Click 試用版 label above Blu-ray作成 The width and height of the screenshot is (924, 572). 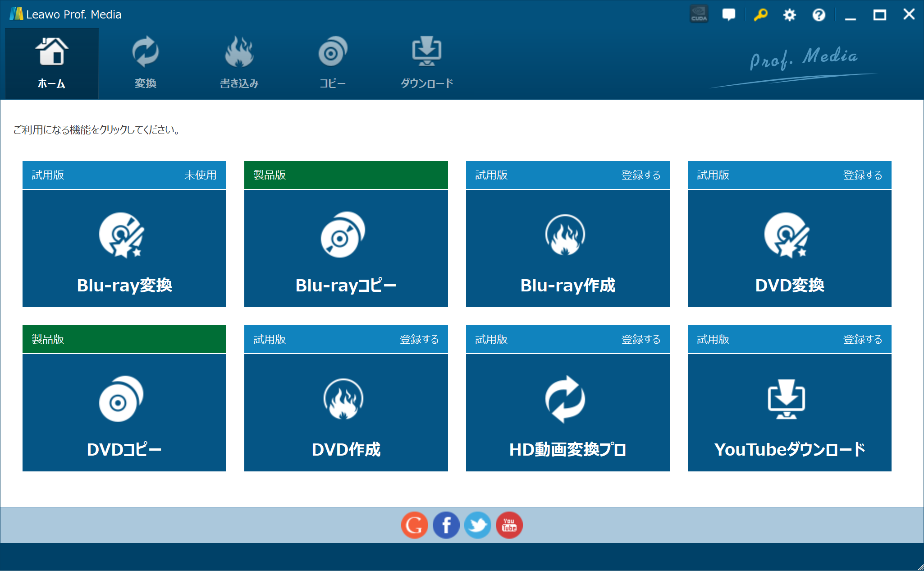point(491,175)
